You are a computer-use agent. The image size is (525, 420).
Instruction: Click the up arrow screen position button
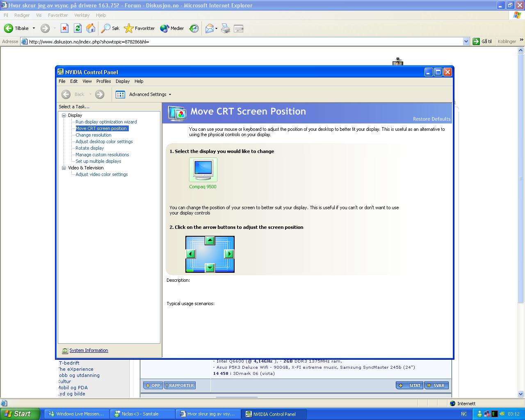pos(210,240)
